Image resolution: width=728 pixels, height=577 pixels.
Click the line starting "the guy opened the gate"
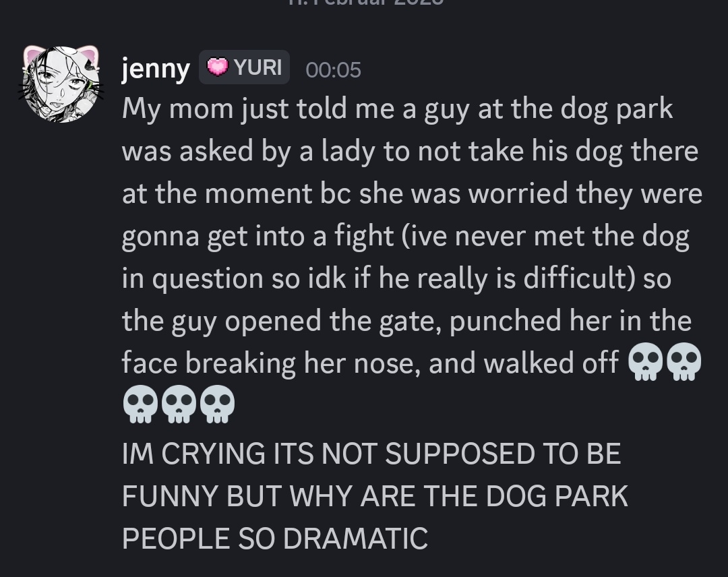pyautogui.click(x=406, y=321)
